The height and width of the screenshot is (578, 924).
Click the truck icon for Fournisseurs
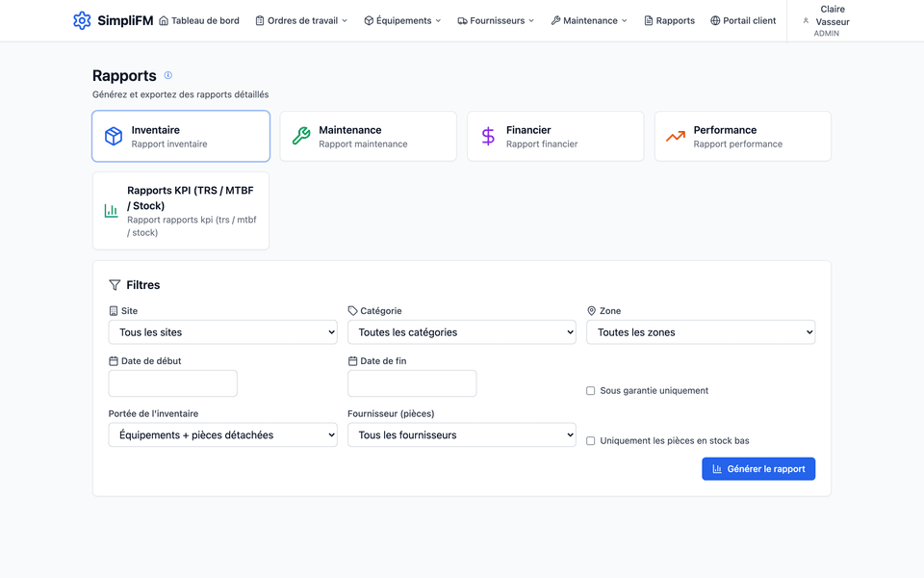(463, 20)
